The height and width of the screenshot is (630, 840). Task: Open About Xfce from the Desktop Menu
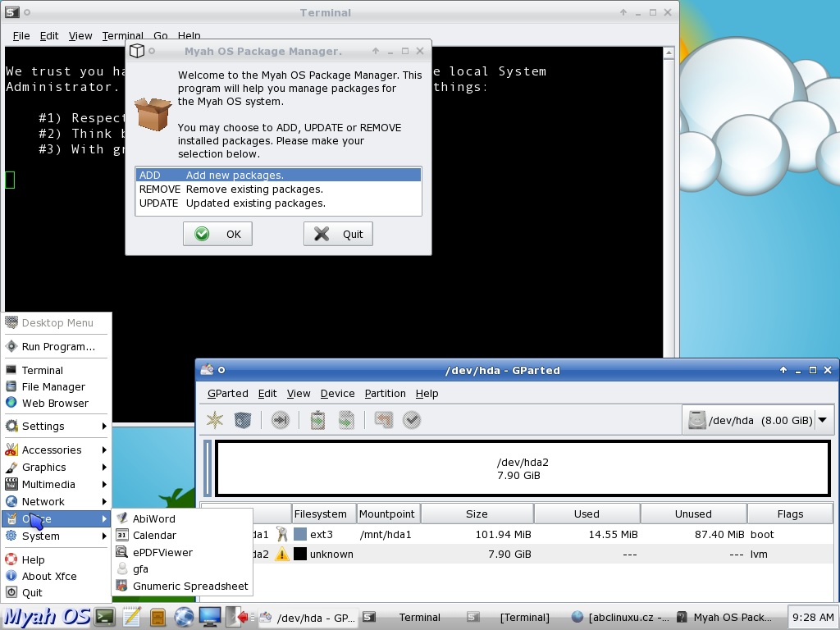tap(57, 577)
